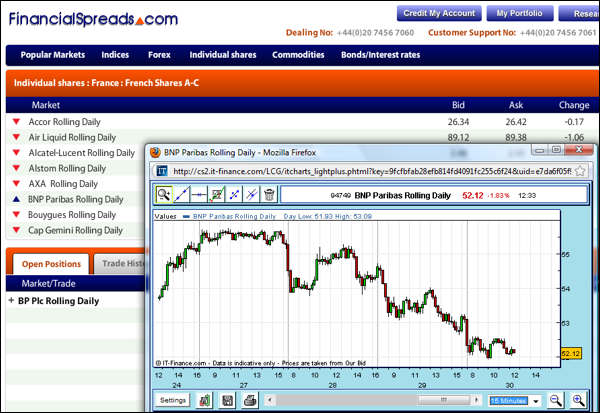Click the red arrow beside AXA Rolling Daily
This screenshot has width=600, height=413.
(x=16, y=184)
